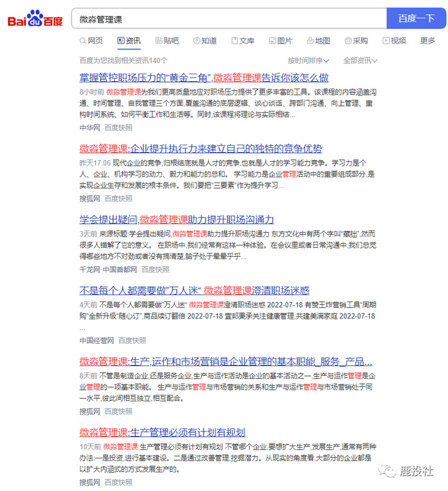Click 百度快照 under the 生产管理必须有计划 result
Viewport: 448px width, 491px height.
(118, 483)
